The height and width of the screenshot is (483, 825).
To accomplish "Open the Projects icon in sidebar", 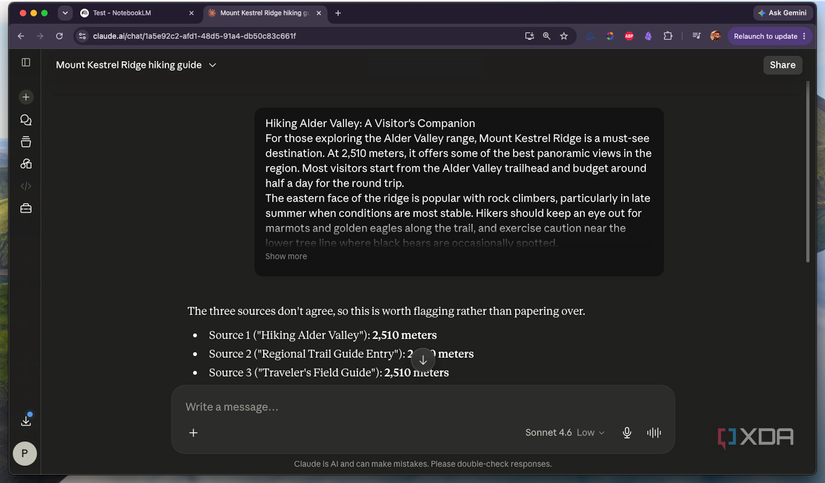I will (26, 142).
